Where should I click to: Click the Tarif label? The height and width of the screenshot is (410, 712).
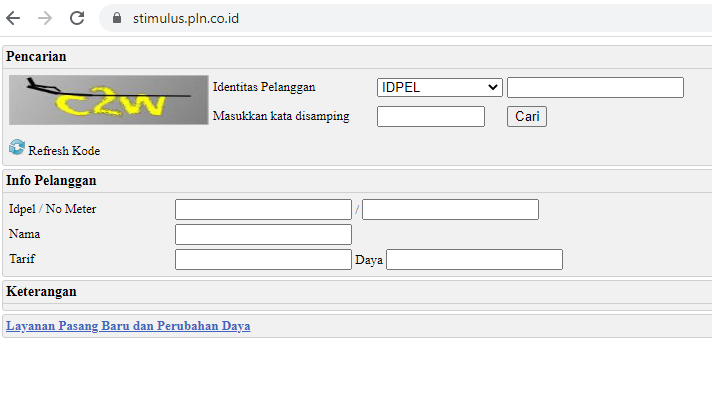pos(22,259)
